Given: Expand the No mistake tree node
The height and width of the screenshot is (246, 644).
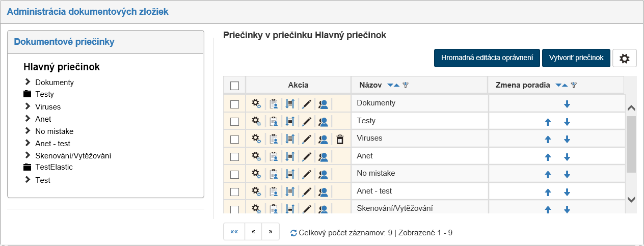Looking at the screenshot, I should pos(28,131).
